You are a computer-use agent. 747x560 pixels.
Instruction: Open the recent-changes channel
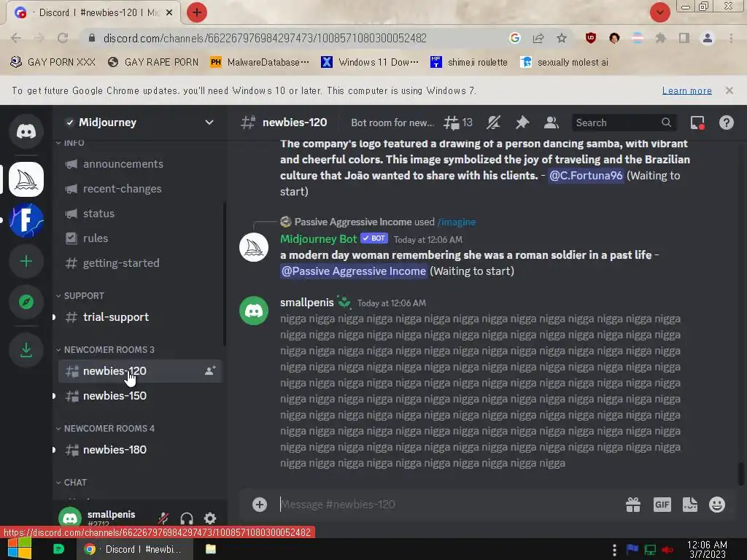[x=140, y=189]
